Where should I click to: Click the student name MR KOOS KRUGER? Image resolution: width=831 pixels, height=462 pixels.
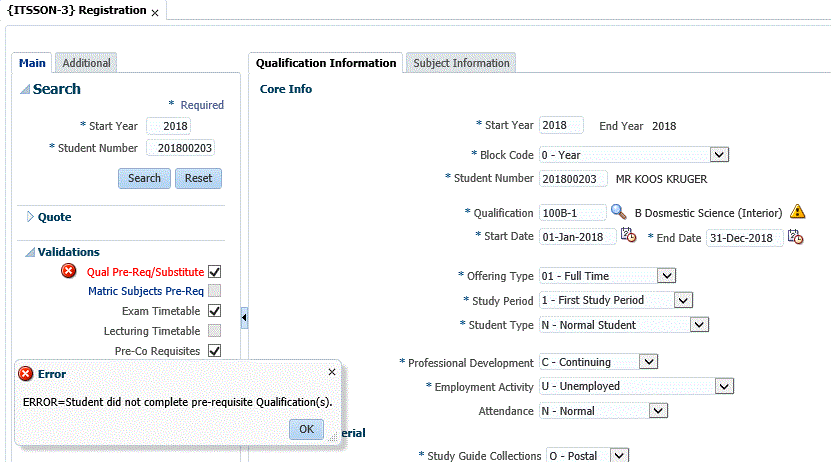[x=661, y=179]
